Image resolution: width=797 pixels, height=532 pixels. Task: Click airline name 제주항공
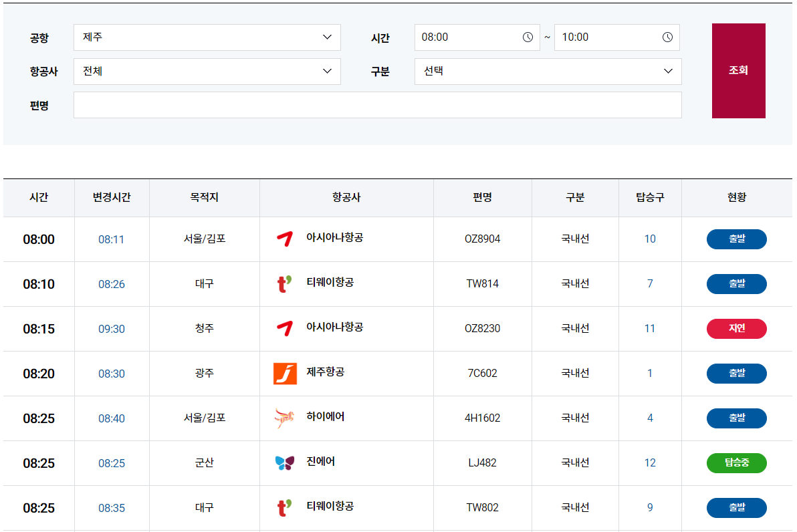point(326,372)
